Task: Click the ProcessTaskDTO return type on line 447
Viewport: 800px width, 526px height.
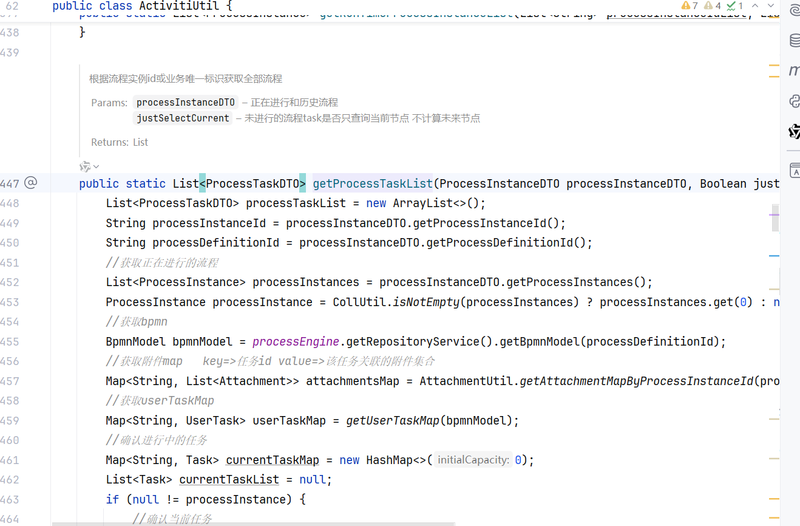Action: click(253, 184)
